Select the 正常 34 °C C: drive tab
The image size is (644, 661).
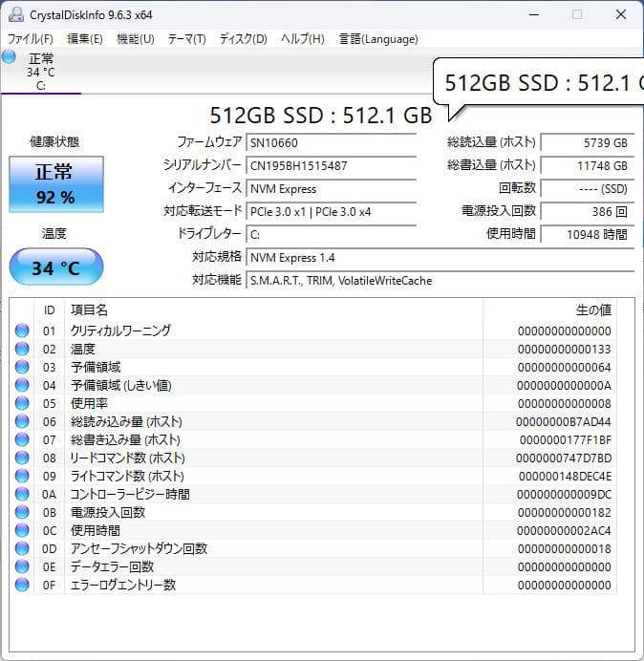click(x=41, y=72)
